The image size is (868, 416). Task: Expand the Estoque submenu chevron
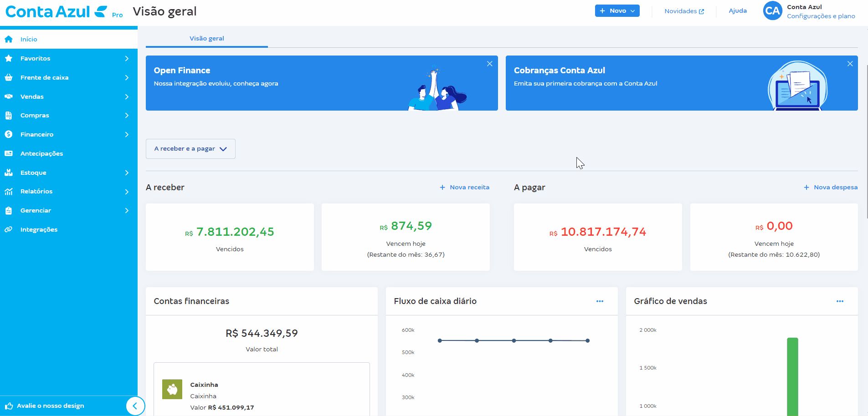coord(127,172)
